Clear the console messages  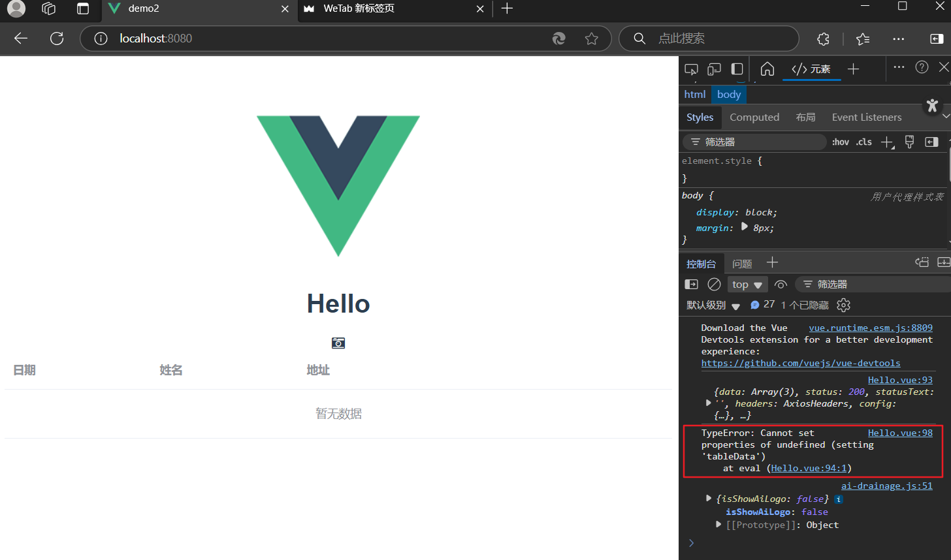pos(714,284)
